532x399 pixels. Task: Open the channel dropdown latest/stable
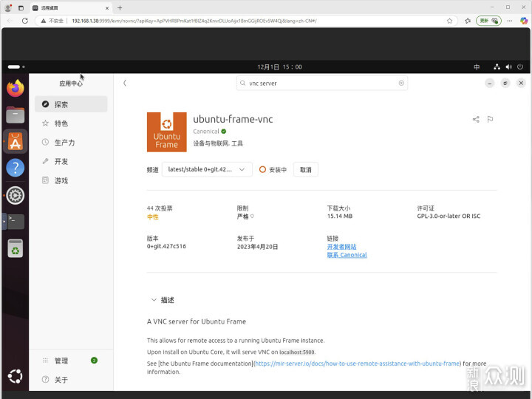[x=207, y=169]
